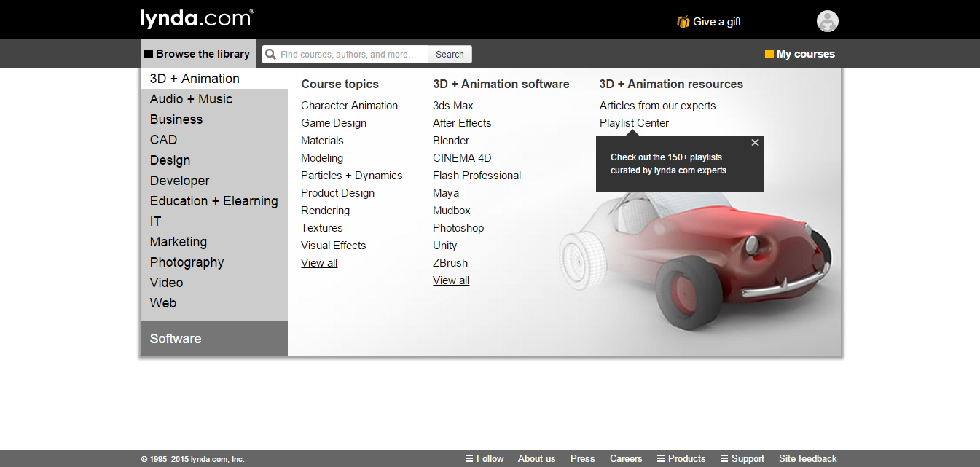Select the Design category
The image size is (980, 467).
pyautogui.click(x=214, y=160)
